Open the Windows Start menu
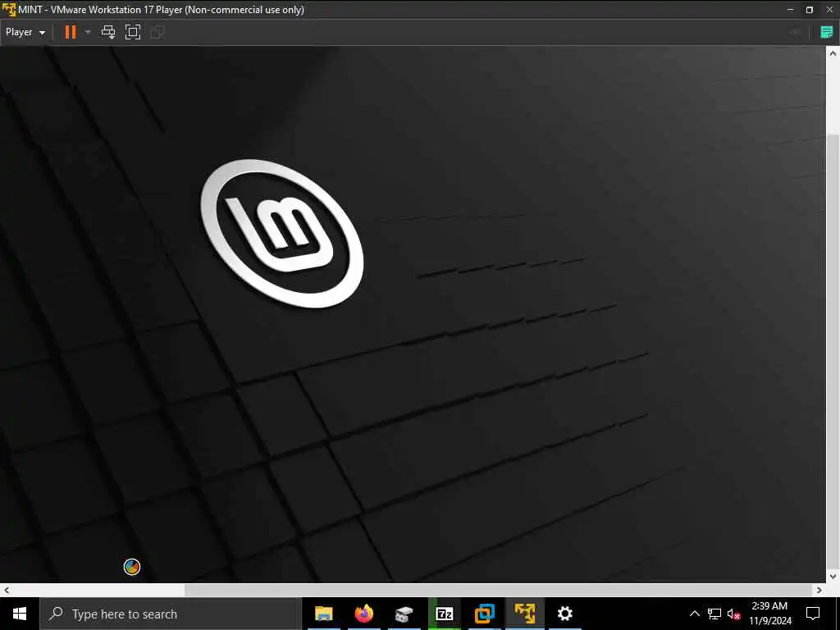This screenshot has width=840, height=630. click(20, 614)
